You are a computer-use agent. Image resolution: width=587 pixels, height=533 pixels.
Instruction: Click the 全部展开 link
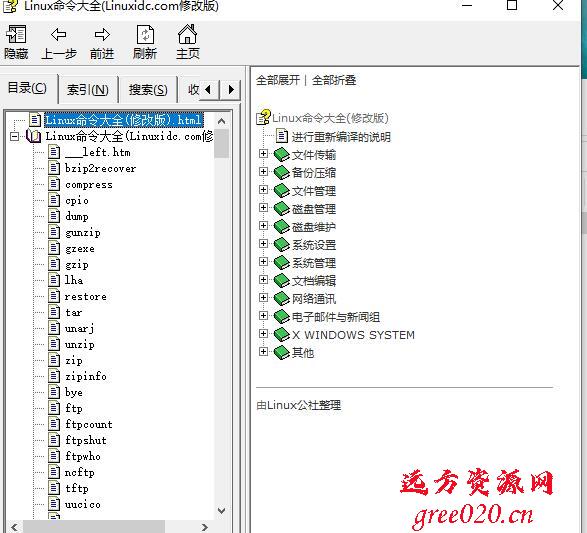click(x=278, y=80)
